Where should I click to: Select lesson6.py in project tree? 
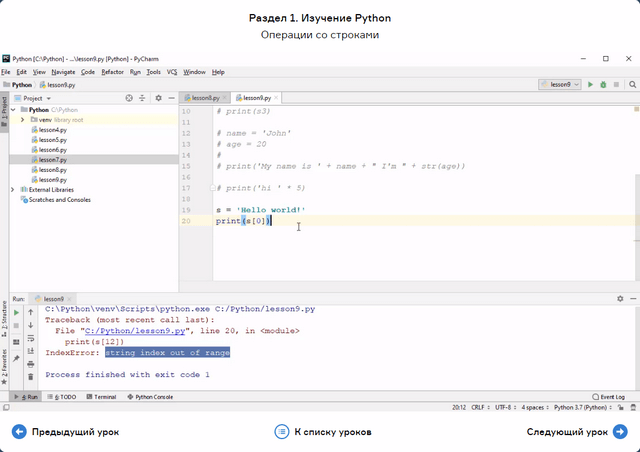tap(52, 149)
